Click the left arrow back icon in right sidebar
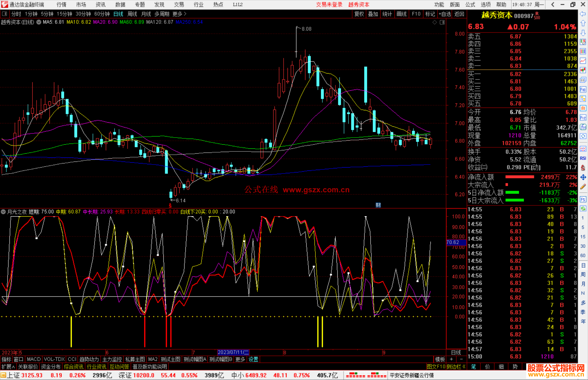 pyautogui.click(x=583, y=14)
